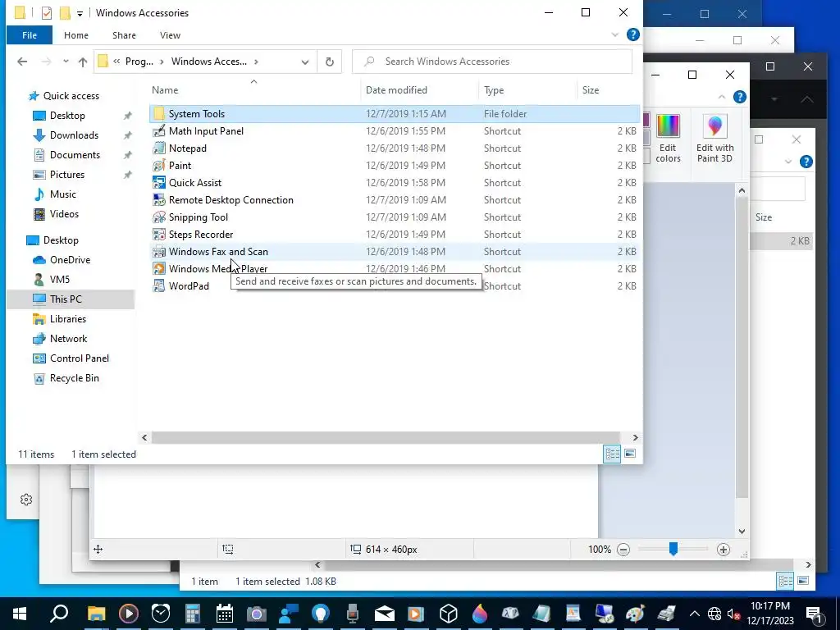Open Customize Quick Access Toolbar dropdown

pos(80,13)
